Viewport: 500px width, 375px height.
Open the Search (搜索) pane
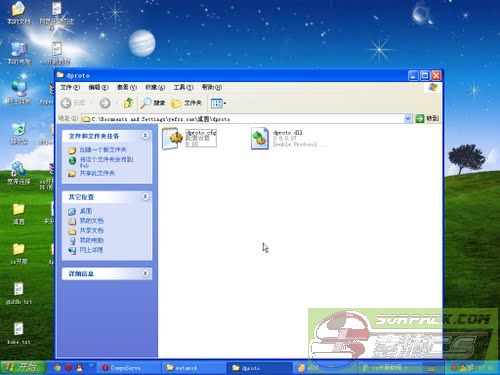point(152,103)
